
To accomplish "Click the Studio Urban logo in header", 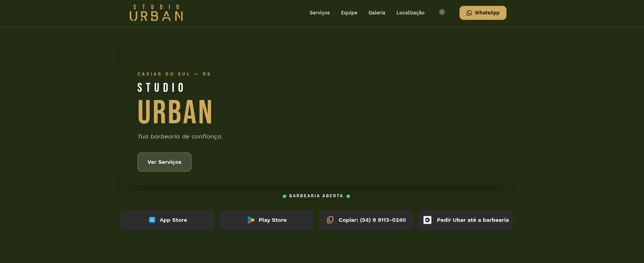I will pos(156,13).
